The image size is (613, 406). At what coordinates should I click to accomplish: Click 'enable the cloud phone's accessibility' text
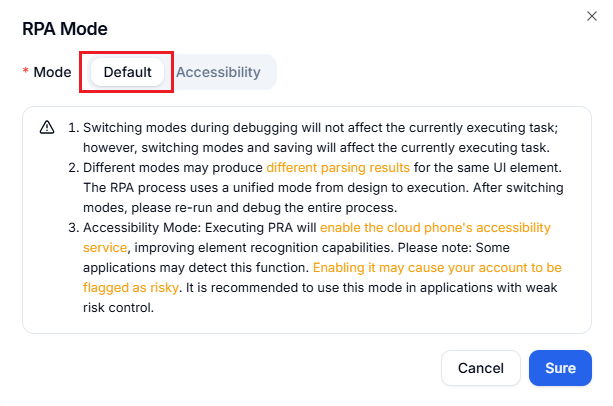[x=435, y=227]
